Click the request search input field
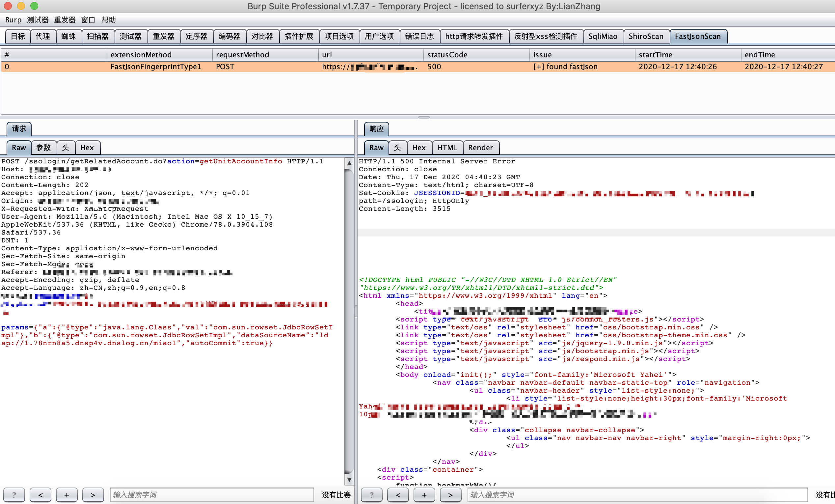835x504 pixels. (211, 494)
